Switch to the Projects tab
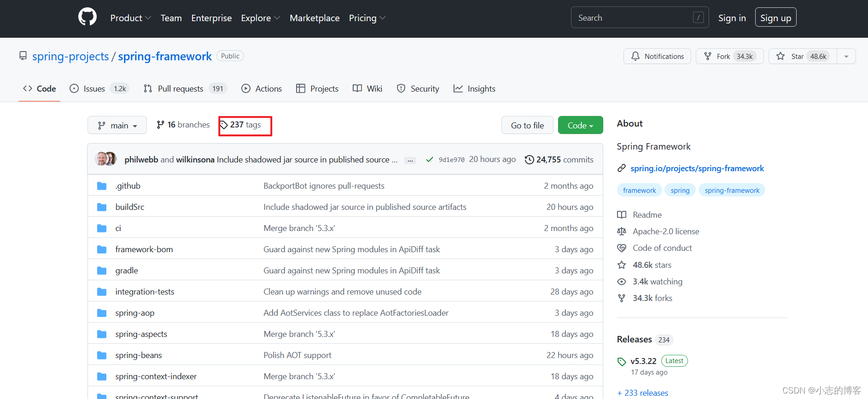 [317, 89]
